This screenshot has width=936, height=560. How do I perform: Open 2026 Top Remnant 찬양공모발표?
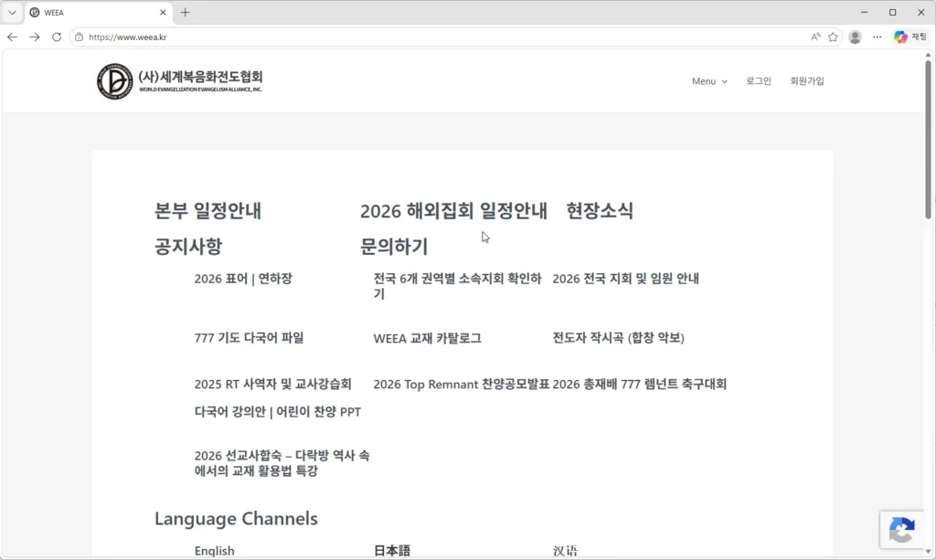pos(461,384)
